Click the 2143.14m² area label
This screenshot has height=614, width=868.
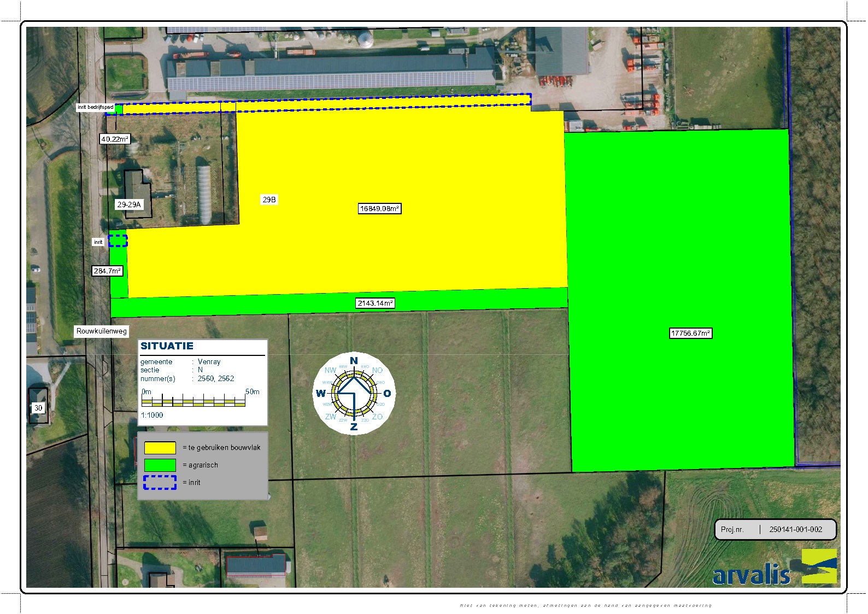click(375, 303)
